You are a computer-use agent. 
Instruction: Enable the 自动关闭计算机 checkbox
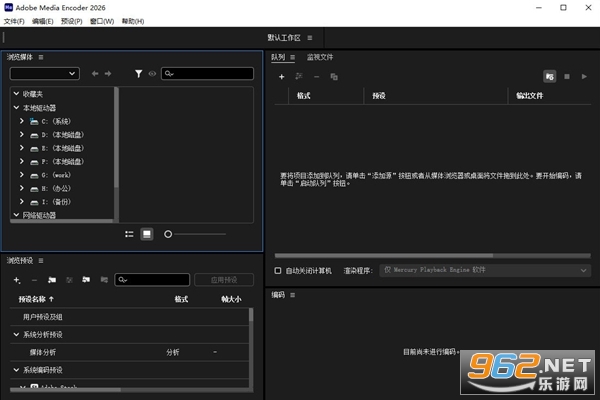[x=278, y=271]
